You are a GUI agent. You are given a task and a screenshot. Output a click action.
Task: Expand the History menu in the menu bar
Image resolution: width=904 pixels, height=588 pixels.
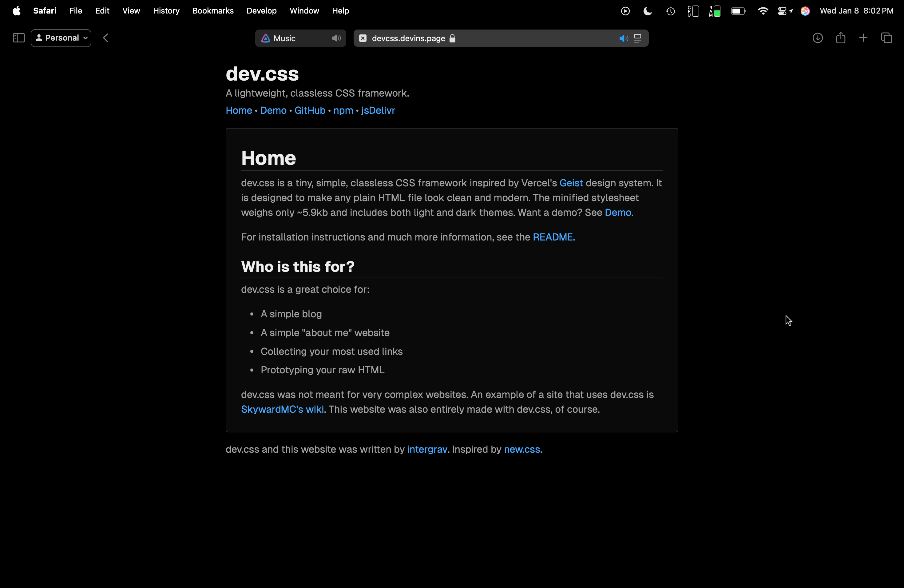pyautogui.click(x=166, y=11)
